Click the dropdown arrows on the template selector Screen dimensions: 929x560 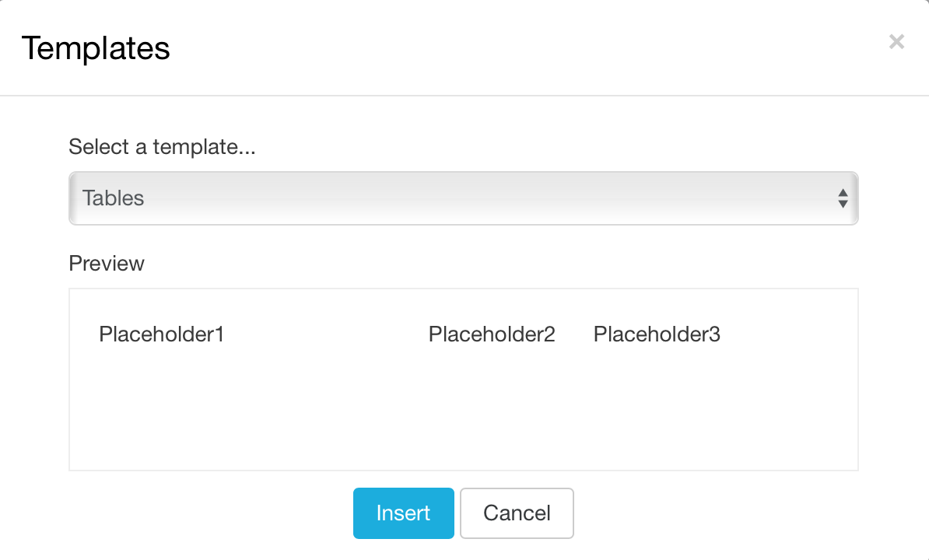(x=843, y=198)
